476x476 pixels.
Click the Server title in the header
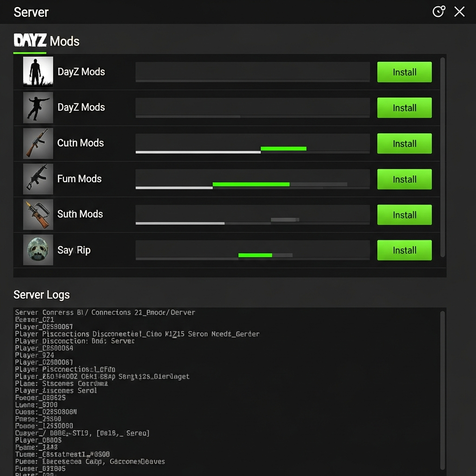pos(31,12)
